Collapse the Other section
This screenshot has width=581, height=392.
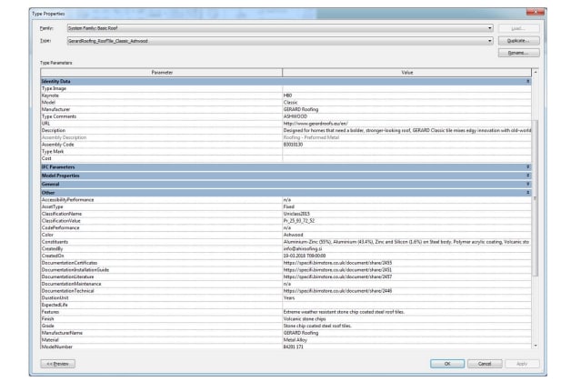click(528, 193)
